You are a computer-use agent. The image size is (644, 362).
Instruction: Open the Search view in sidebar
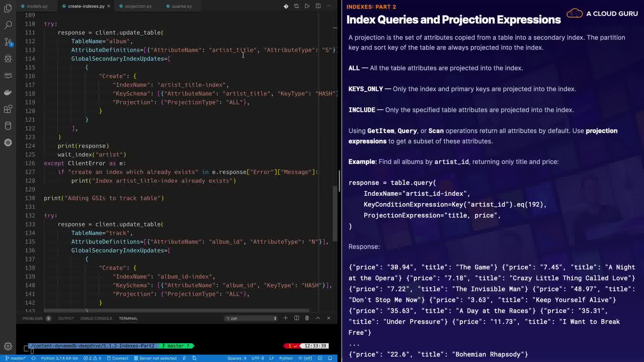pyautogui.click(x=8, y=25)
